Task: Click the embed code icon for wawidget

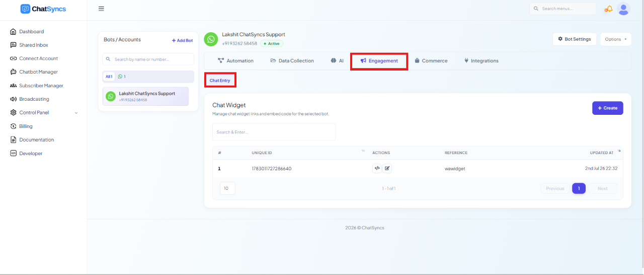Action: point(377,169)
